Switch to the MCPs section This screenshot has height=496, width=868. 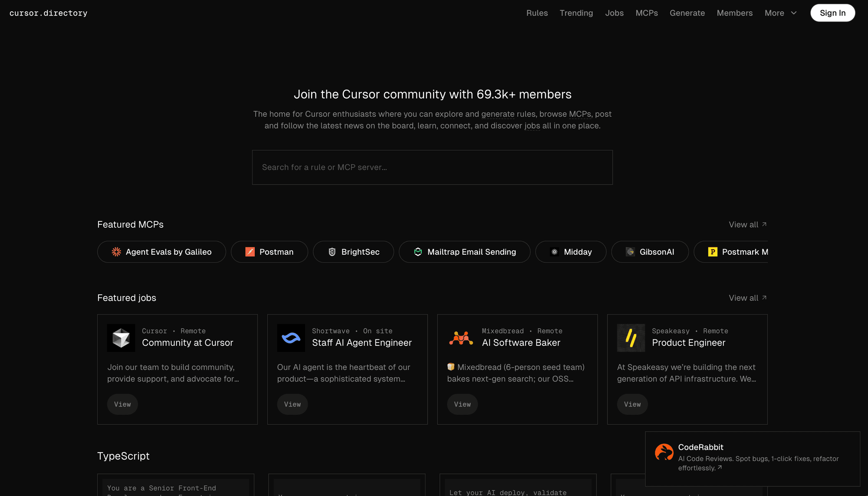(647, 13)
